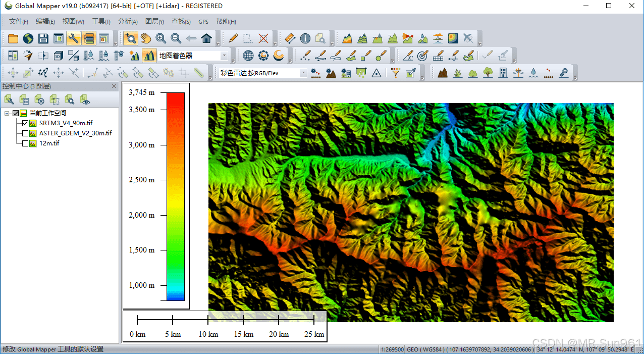Click the path profile mountain icon

tap(347, 38)
